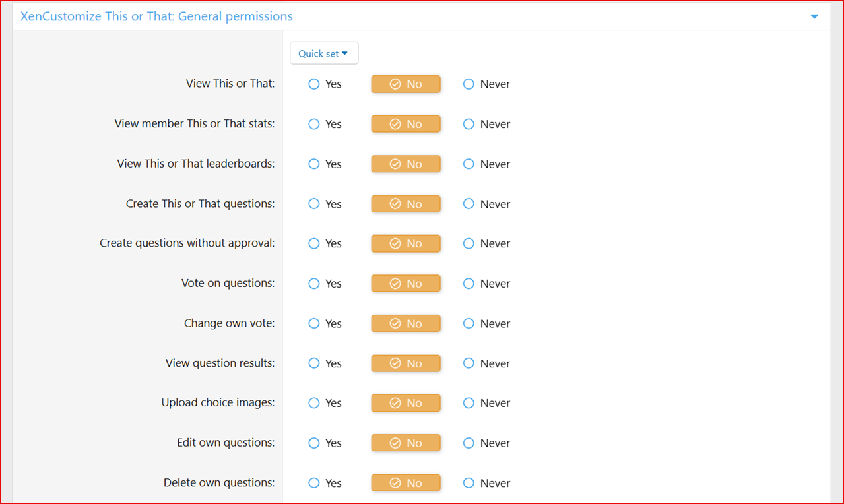The height and width of the screenshot is (504, 844).
Task: Select Never for Edit own questions
Action: [x=486, y=443]
